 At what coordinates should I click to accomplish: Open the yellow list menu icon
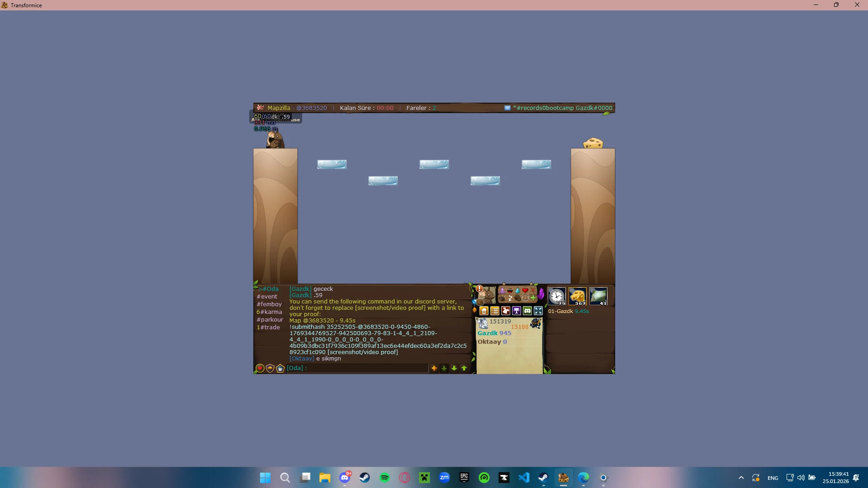click(495, 311)
